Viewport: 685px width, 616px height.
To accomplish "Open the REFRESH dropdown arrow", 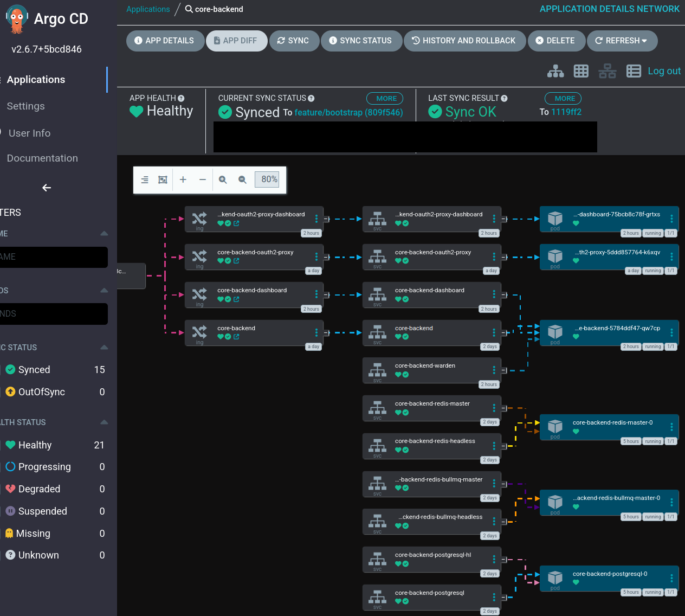I will click(645, 41).
